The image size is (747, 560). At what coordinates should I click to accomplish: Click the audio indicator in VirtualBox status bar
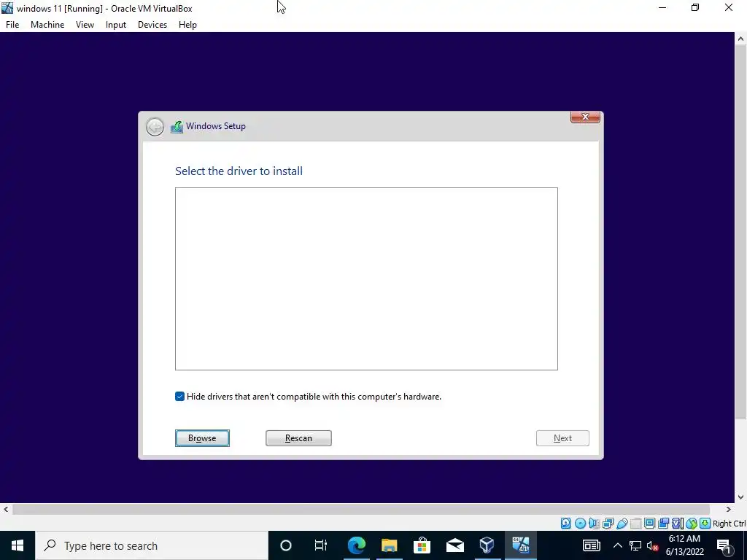[x=594, y=524]
